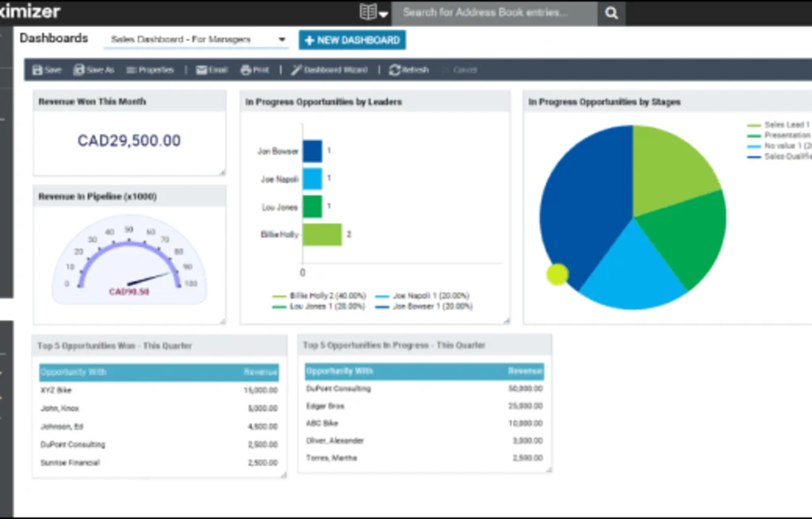
Task: Select the Sunrise Financial row
Action: coord(159,463)
